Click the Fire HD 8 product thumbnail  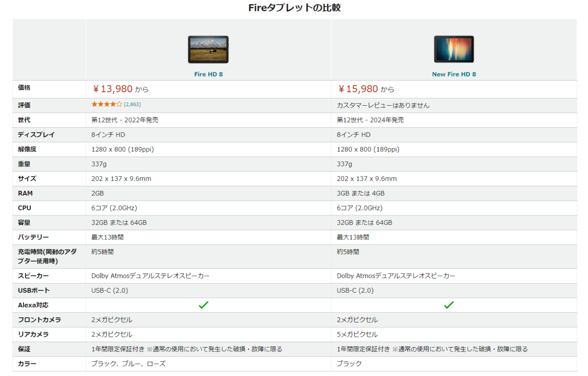(208, 48)
